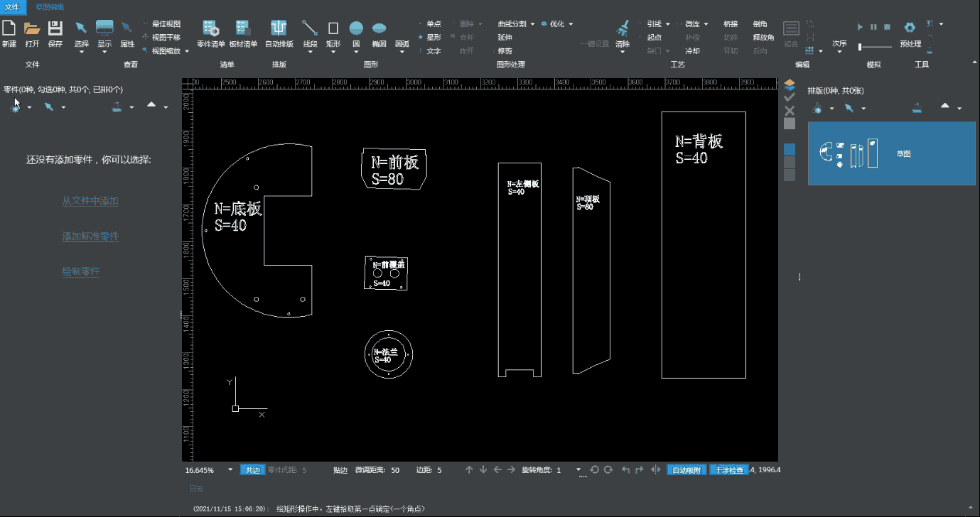The image size is (980, 517).
Task: Toggle the 干涉检查 interference check button
Action: (x=729, y=470)
